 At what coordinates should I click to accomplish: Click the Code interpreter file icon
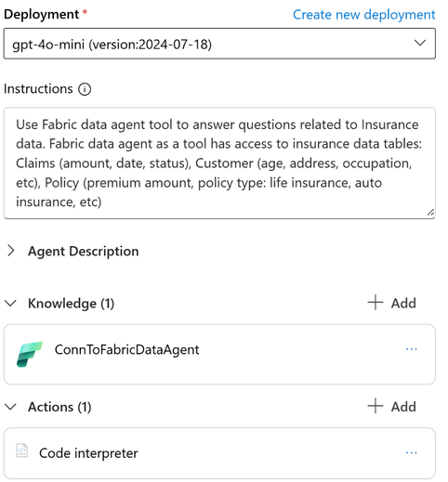pos(22,450)
